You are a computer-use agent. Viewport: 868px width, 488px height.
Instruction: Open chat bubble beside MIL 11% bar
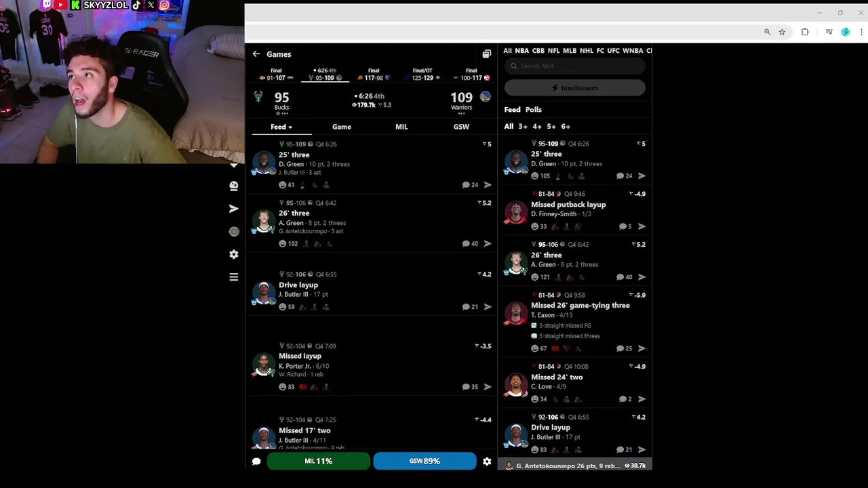[x=256, y=462]
